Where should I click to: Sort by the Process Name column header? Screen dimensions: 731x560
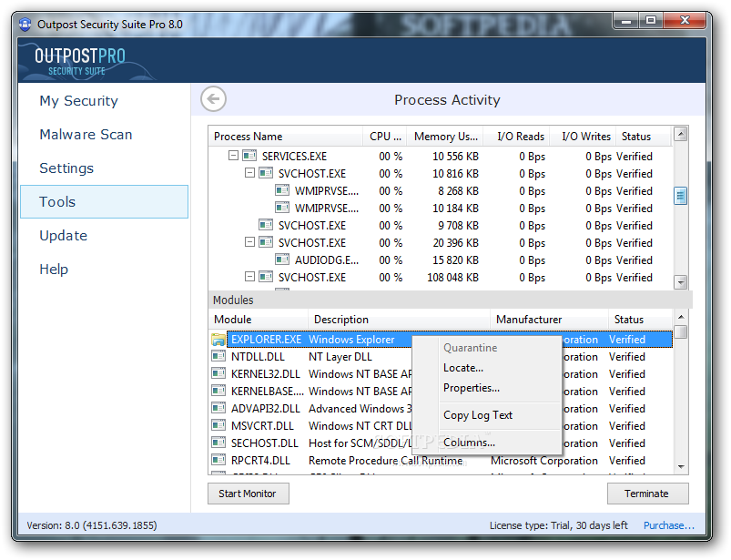point(285,137)
